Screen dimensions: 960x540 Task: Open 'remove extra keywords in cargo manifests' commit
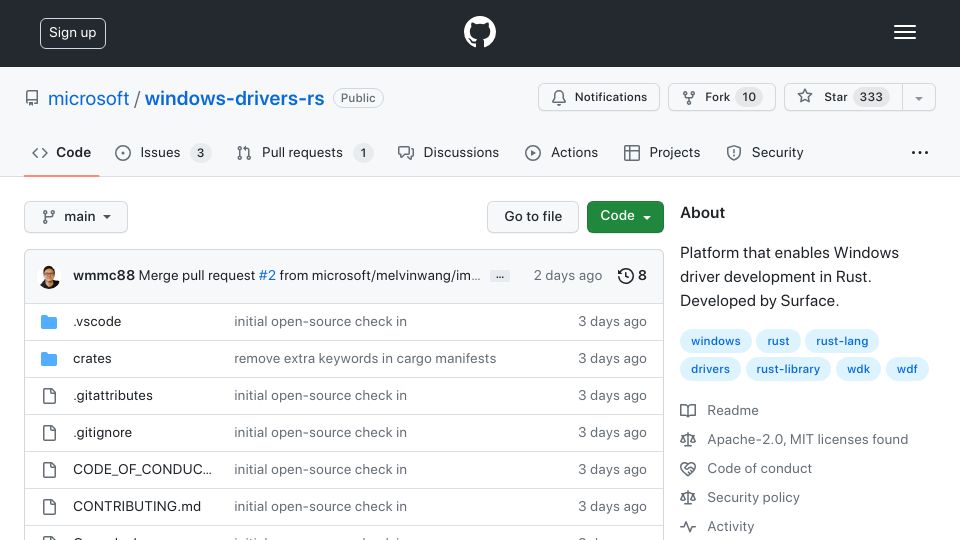point(365,359)
